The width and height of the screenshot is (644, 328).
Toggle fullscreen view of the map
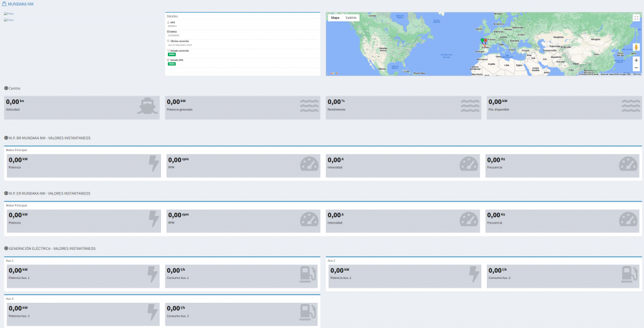636,18
